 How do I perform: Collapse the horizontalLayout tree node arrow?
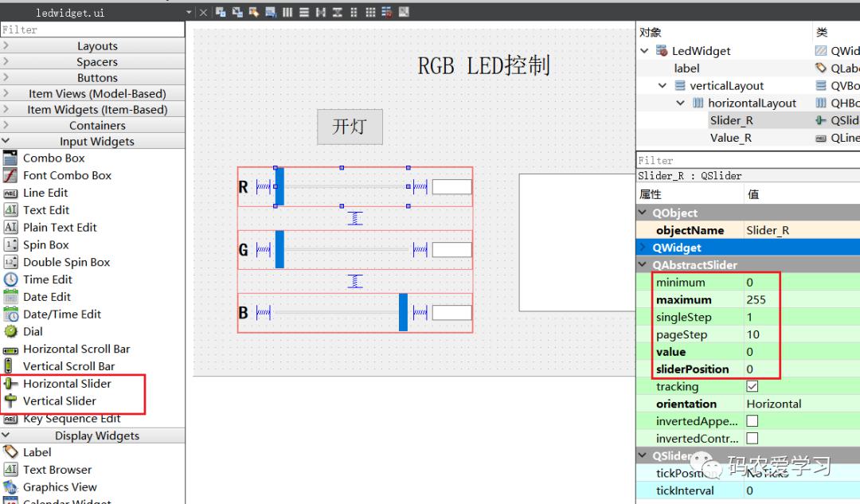[681, 103]
